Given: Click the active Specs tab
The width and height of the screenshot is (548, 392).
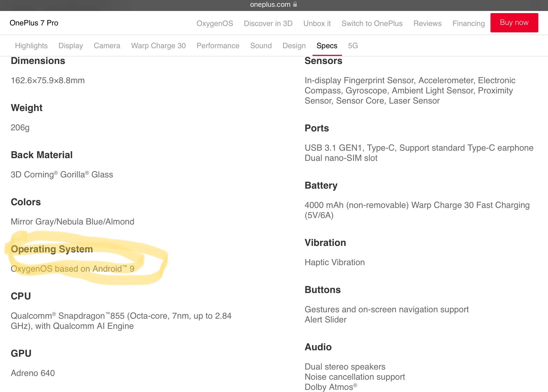Looking at the screenshot, I should coord(327,46).
